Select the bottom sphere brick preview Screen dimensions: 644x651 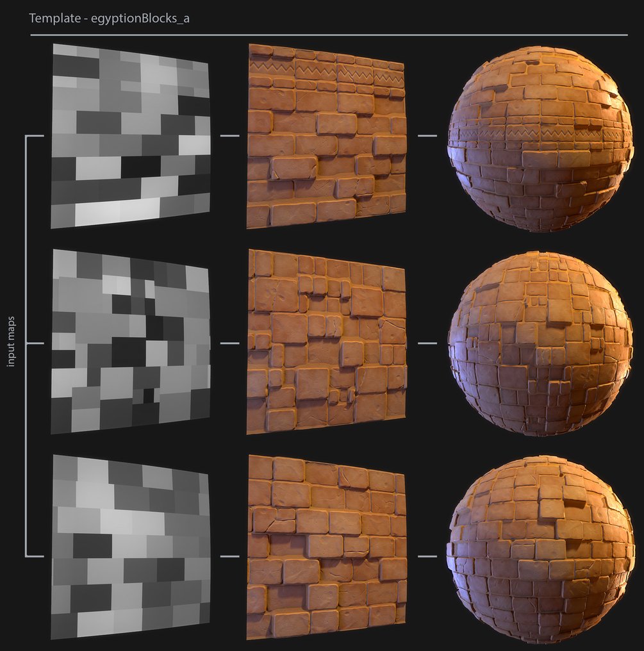tap(541, 549)
